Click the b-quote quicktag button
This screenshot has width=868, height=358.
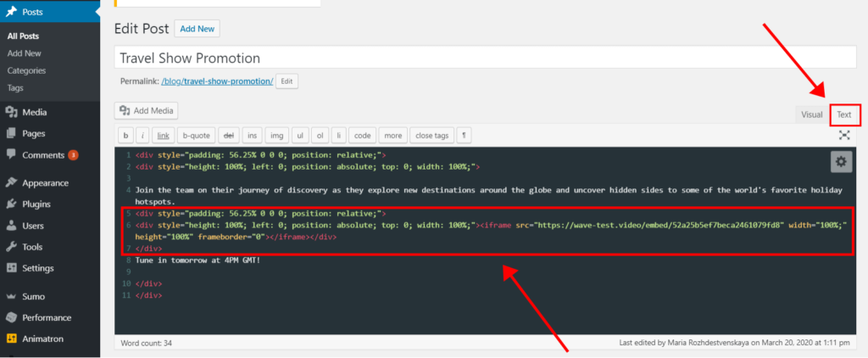pos(197,135)
